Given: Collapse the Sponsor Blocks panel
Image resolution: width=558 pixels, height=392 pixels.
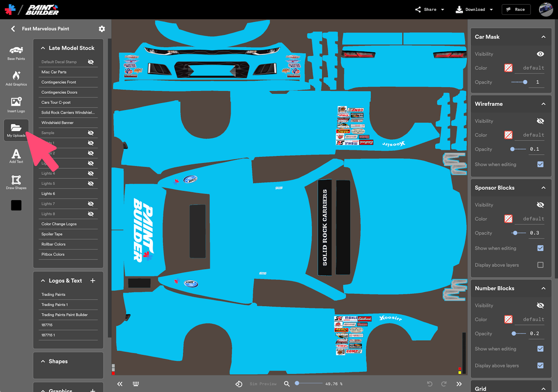Looking at the screenshot, I should pyautogui.click(x=544, y=188).
